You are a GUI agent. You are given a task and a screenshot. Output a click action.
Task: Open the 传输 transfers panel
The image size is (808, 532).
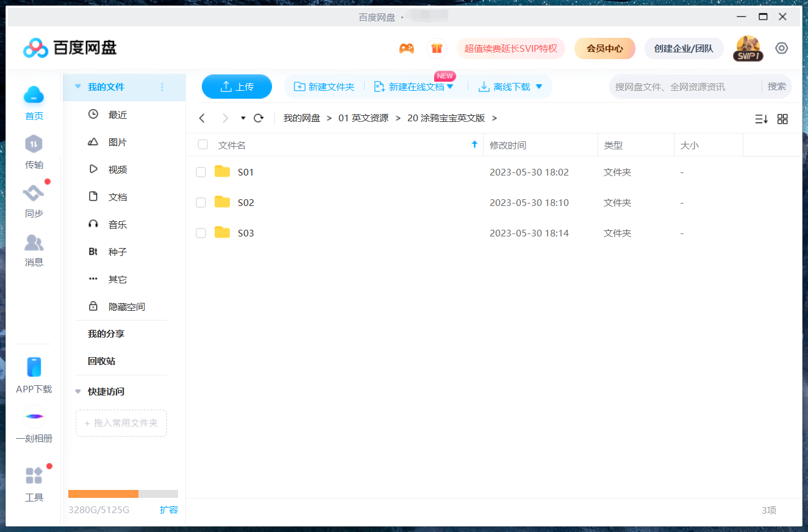(34, 152)
